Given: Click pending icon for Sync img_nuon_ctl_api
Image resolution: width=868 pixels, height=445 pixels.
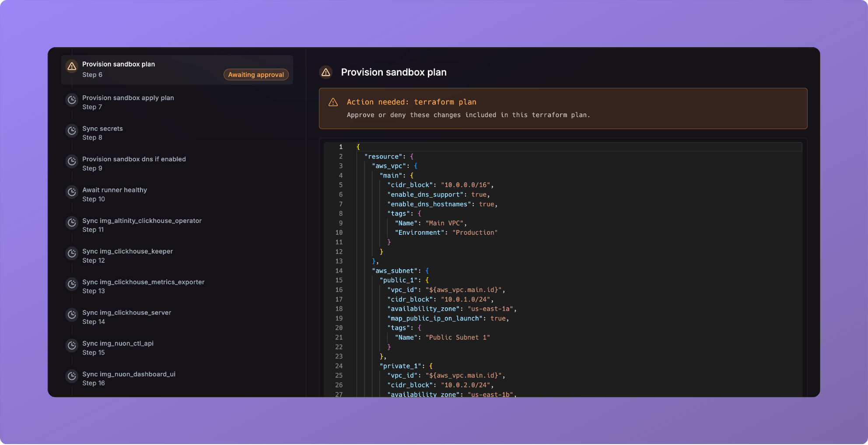Looking at the screenshot, I should [x=72, y=346].
